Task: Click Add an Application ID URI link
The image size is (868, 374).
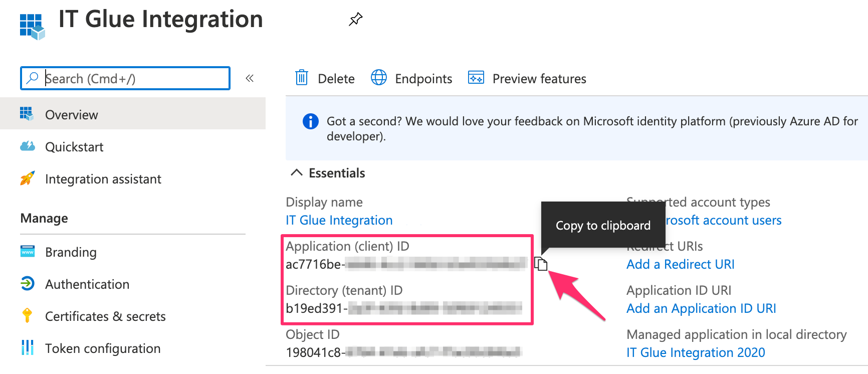Action: pyautogui.click(x=701, y=308)
